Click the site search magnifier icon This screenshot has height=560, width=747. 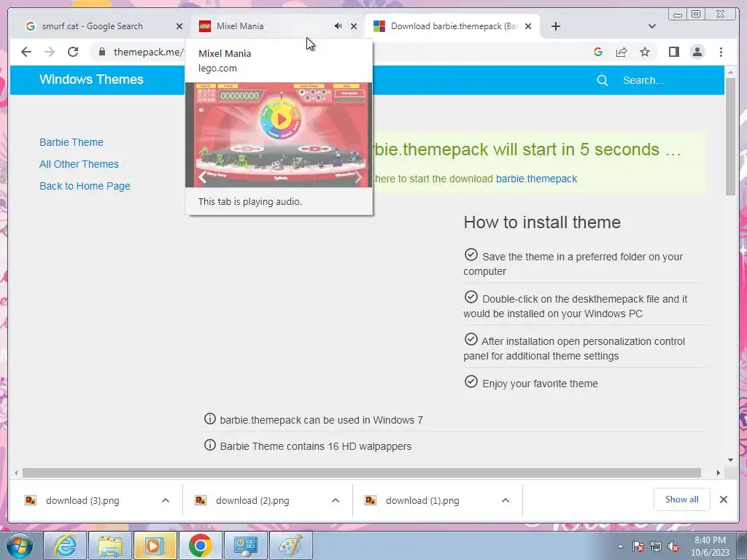603,80
